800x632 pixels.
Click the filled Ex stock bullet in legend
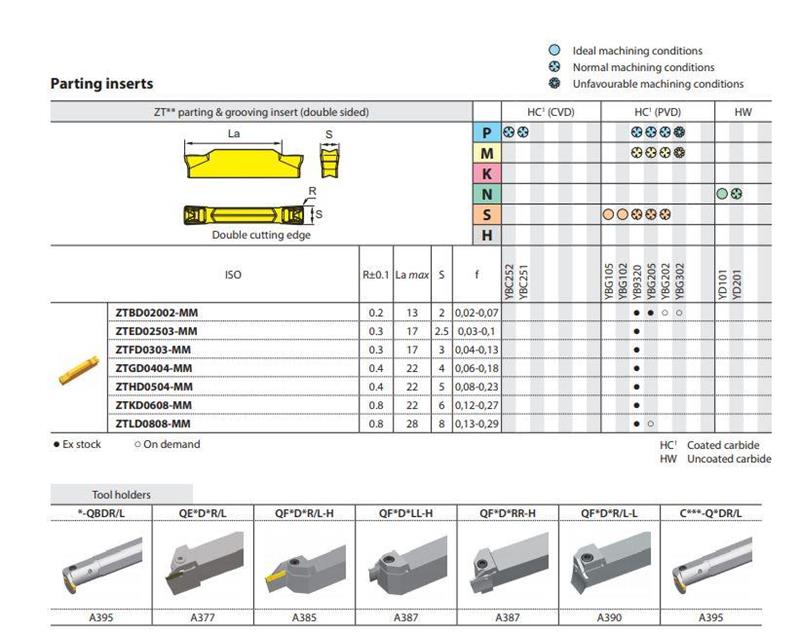point(54,445)
